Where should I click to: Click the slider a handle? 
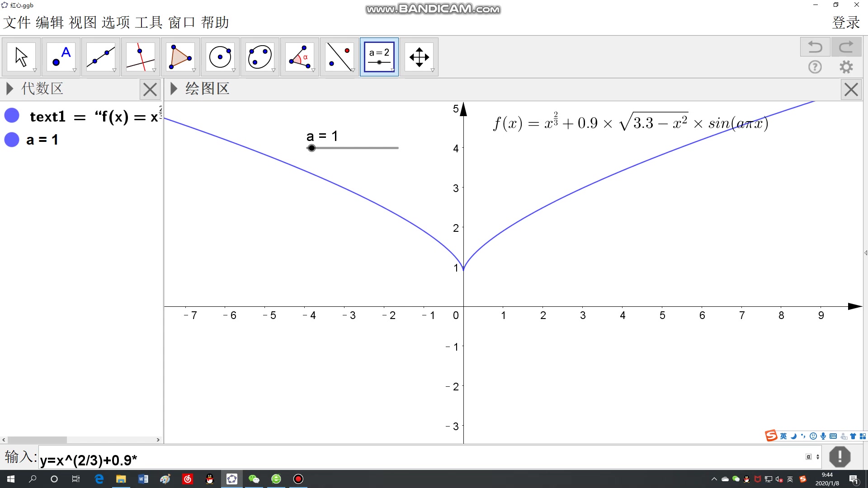311,148
